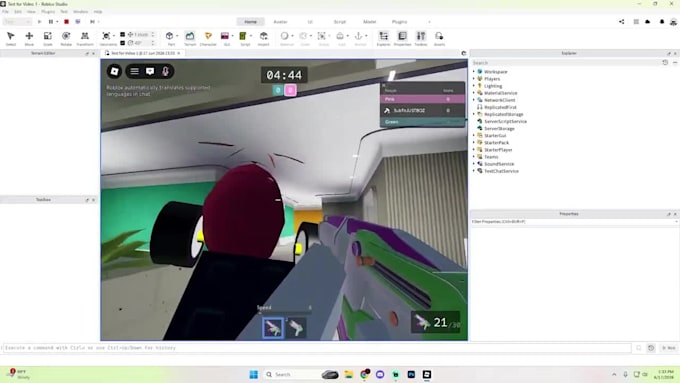The width and height of the screenshot is (680, 383).
Task: Click pink score box under timer
Action: 290,90
